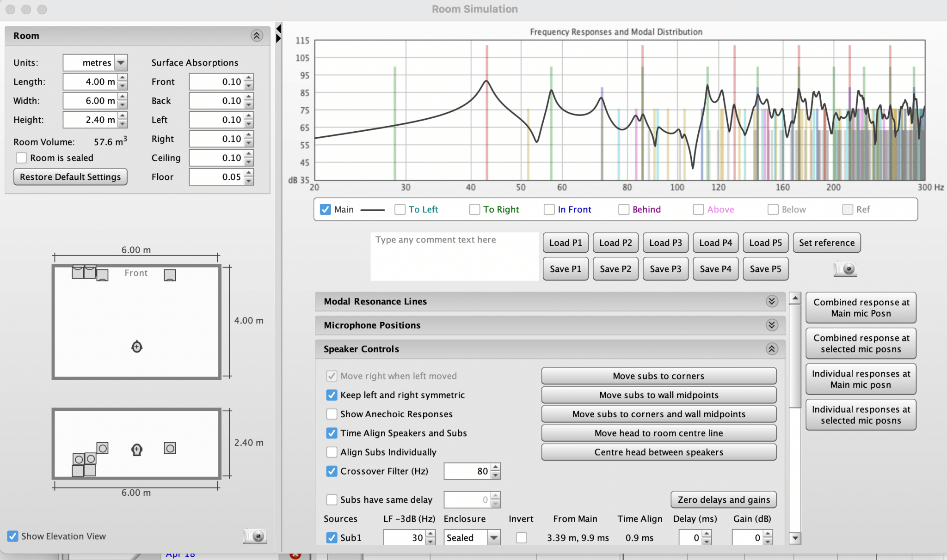Image resolution: width=947 pixels, height=560 pixels.
Task: Toggle the Crossover Filter checkbox
Action: tap(332, 471)
